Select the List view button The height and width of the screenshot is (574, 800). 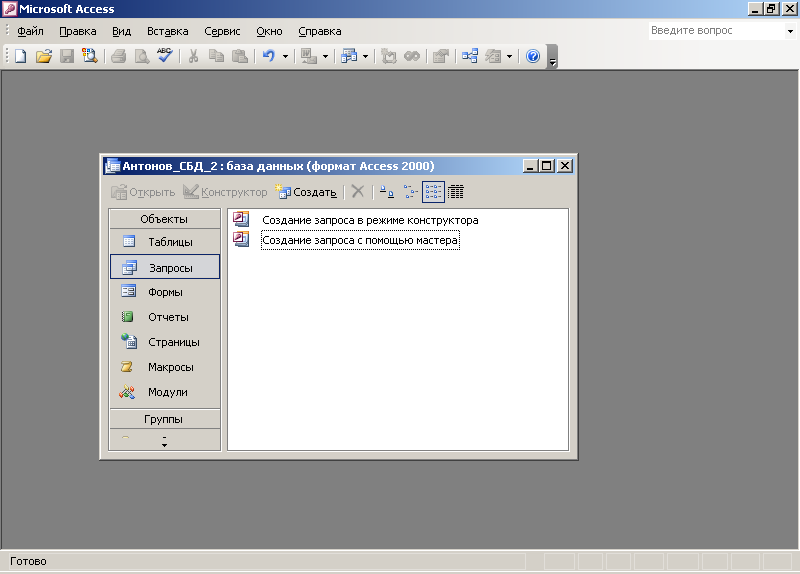pyautogui.click(x=433, y=192)
